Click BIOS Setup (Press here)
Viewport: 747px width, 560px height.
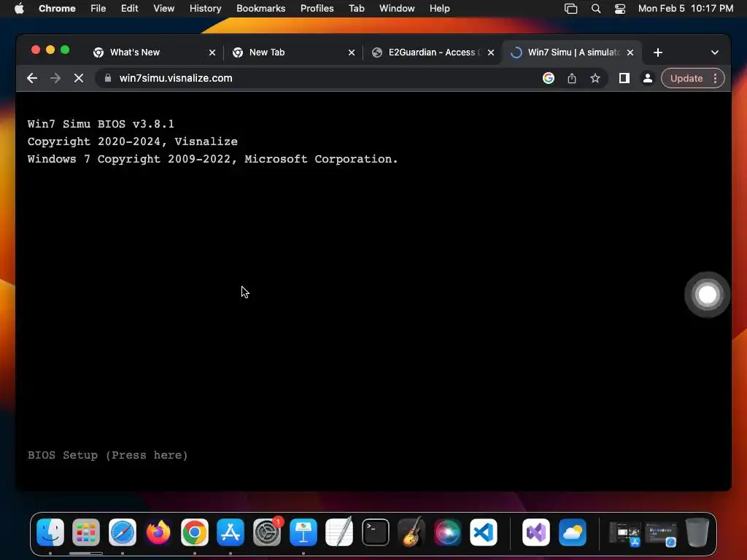(108, 455)
